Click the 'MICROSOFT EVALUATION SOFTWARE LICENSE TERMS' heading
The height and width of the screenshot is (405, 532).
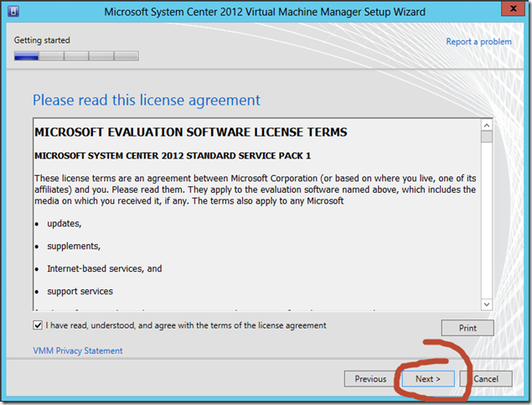(191, 132)
